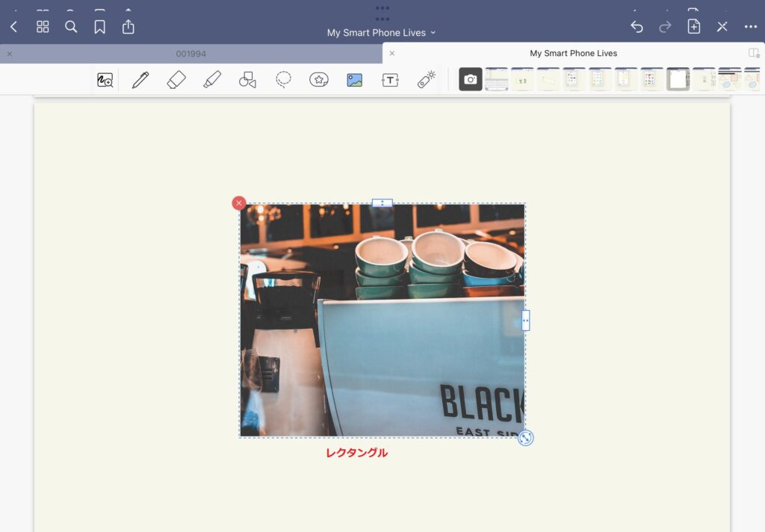Select the Shapes tool
The image size is (765, 532).
pyautogui.click(x=247, y=80)
